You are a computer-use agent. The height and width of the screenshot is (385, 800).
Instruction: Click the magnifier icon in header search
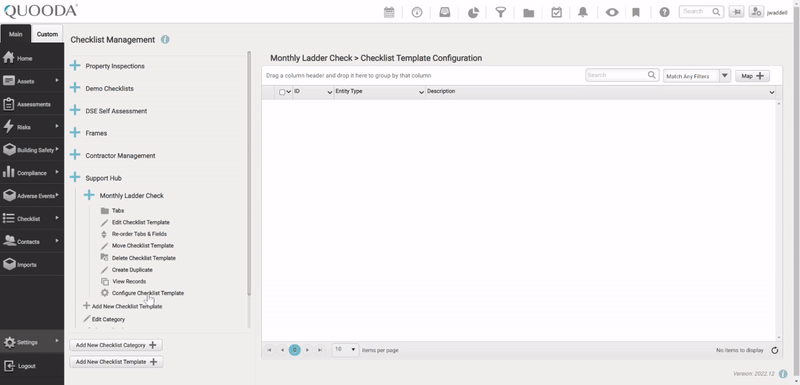pyautogui.click(x=716, y=12)
